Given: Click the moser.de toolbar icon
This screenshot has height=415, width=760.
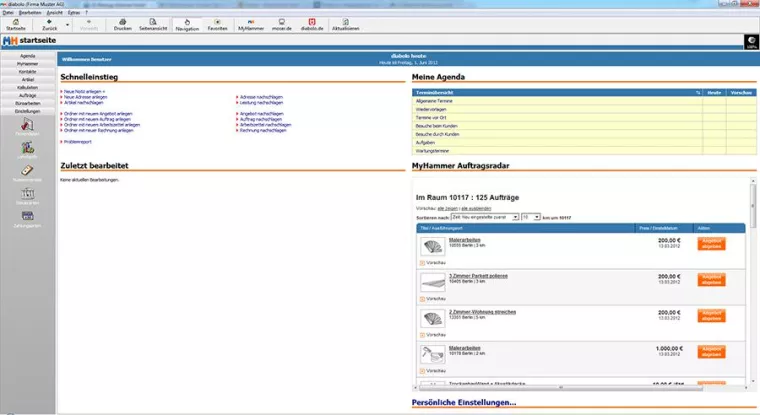Looking at the screenshot, I should (x=282, y=24).
